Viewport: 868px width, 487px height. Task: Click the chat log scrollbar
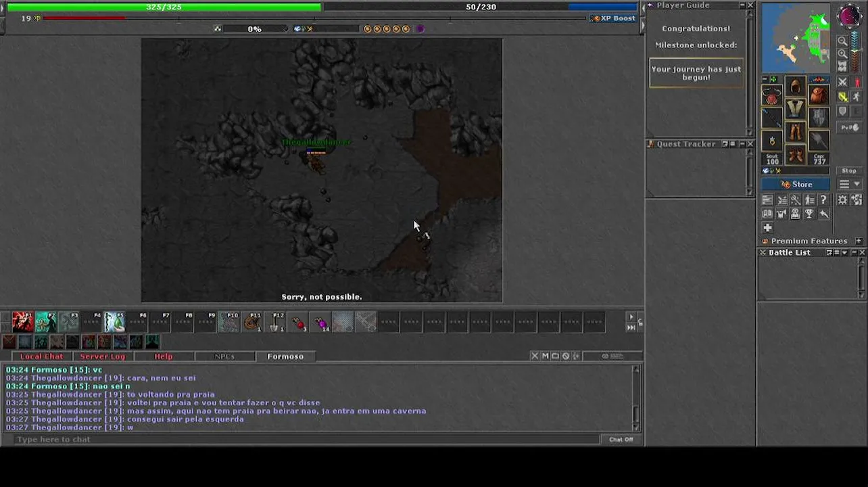pos(635,398)
